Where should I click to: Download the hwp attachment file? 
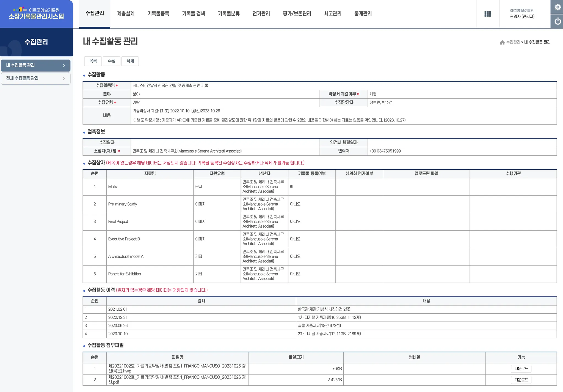point(521,369)
